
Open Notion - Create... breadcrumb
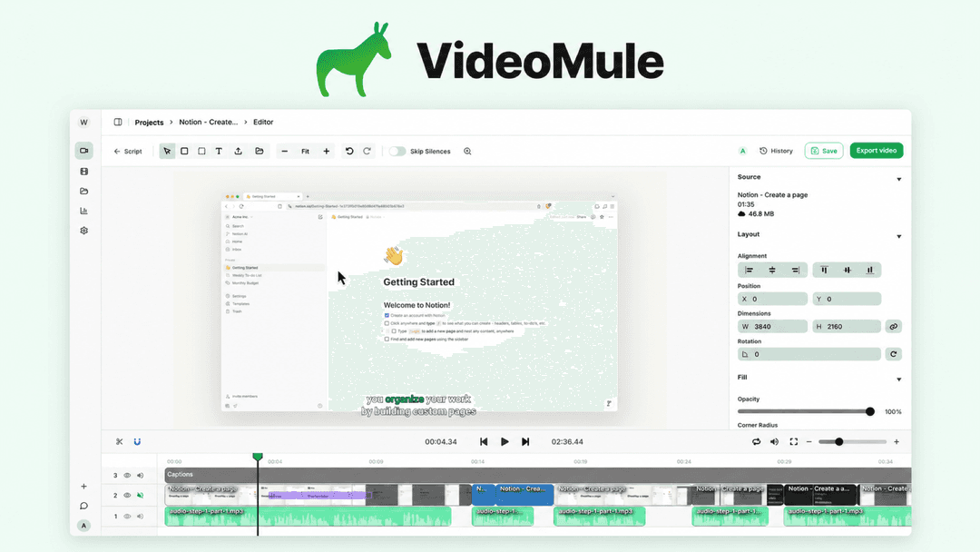(x=208, y=122)
